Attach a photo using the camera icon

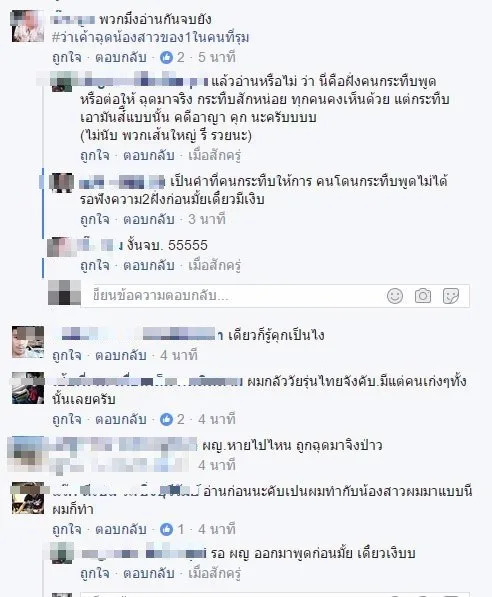tap(423, 296)
